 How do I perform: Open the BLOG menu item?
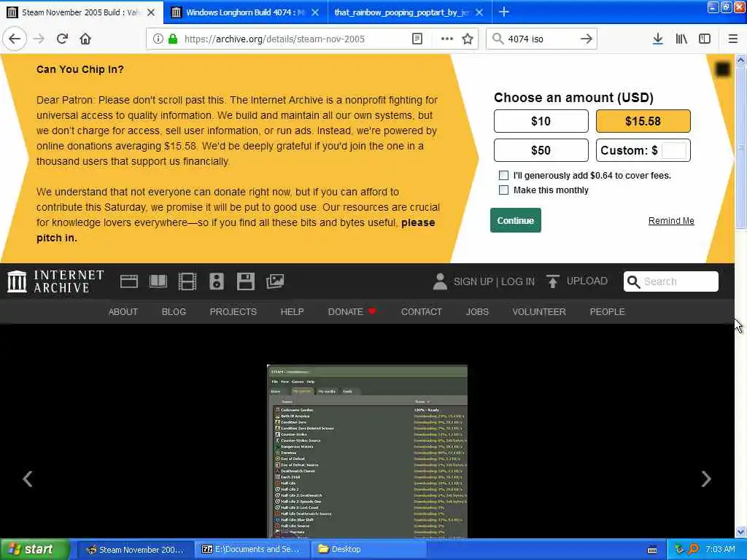[x=174, y=311]
